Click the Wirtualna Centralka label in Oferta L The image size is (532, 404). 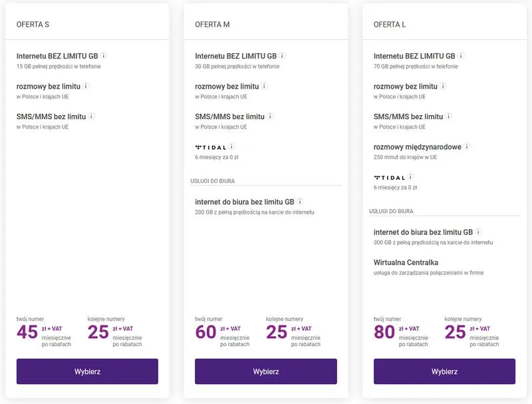[404, 262]
